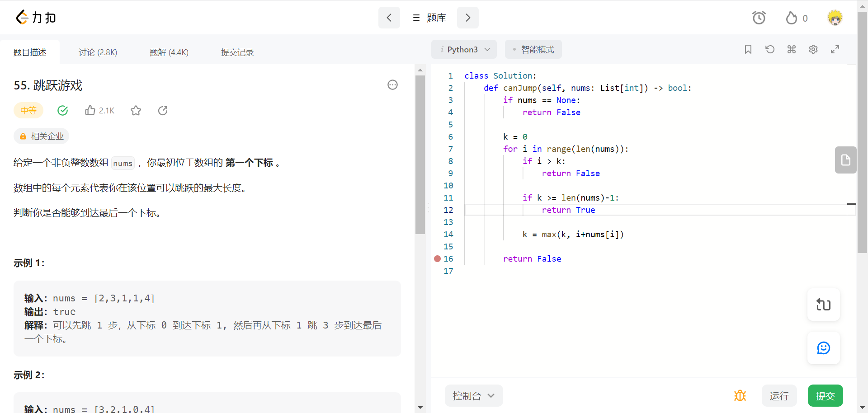Switch to 讨论 (2.8K) tab
This screenshot has height=413, width=868.
[x=98, y=52]
